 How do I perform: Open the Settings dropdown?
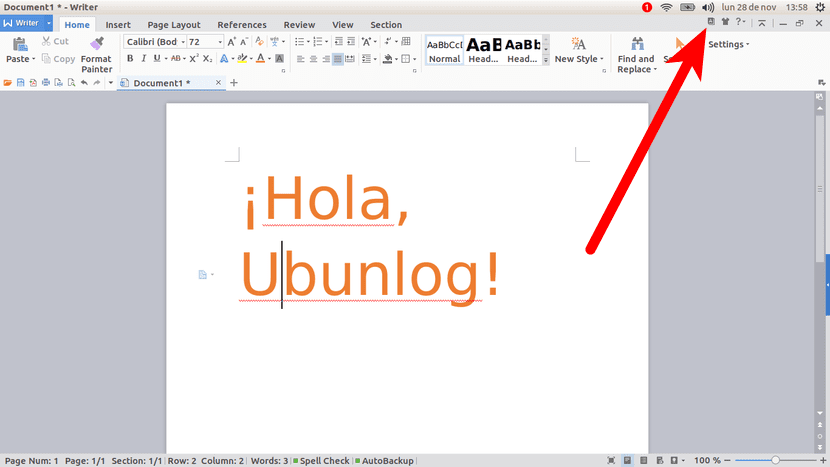click(728, 44)
